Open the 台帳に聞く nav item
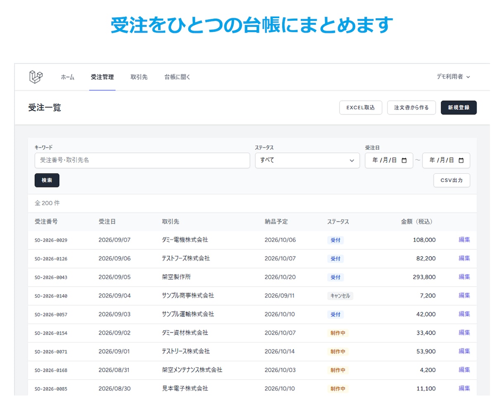Viewport: 504px width, 420px height. (177, 77)
